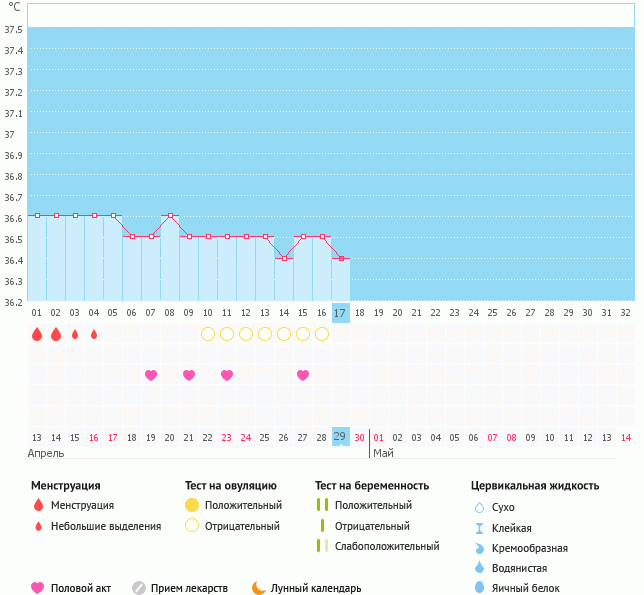Screen dimensions: 644x595
Task: Click the Кремообразная legend icon
Action: click(479, 548)
